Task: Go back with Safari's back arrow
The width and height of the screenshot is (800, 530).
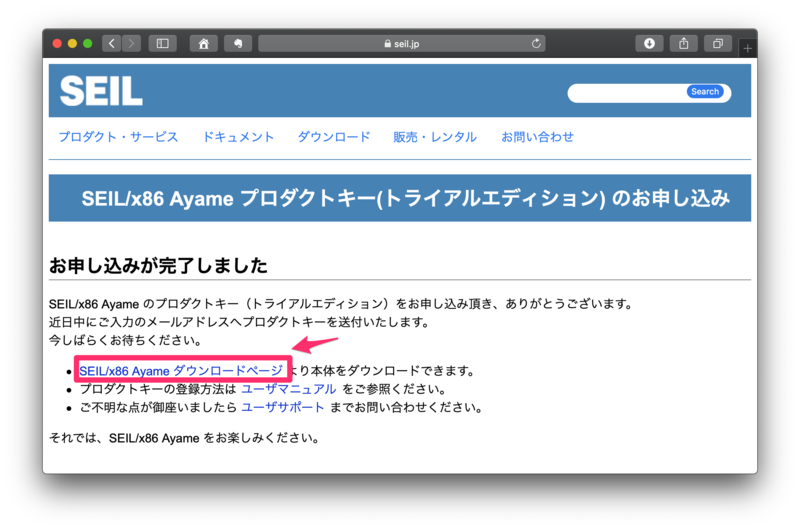Action: [112, 43]
